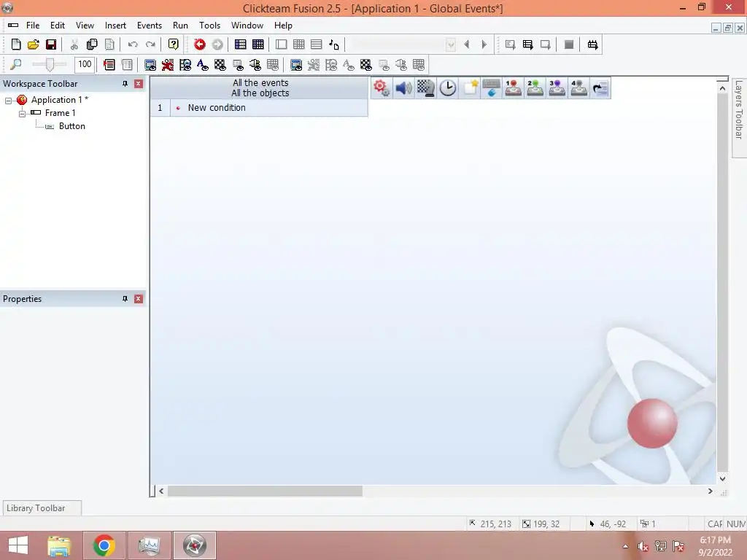Open the Edit menu
This screenshot has width=747, height=560.
click(58, 26)
